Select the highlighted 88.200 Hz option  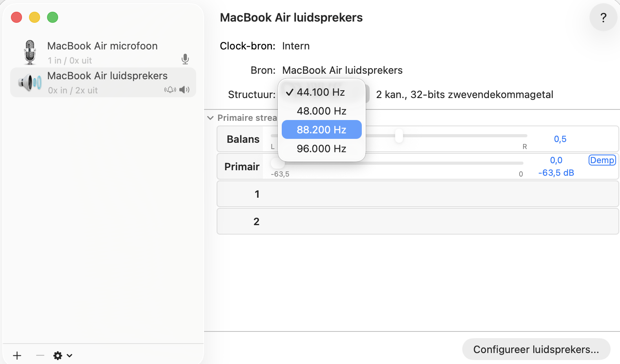[321, 129]
